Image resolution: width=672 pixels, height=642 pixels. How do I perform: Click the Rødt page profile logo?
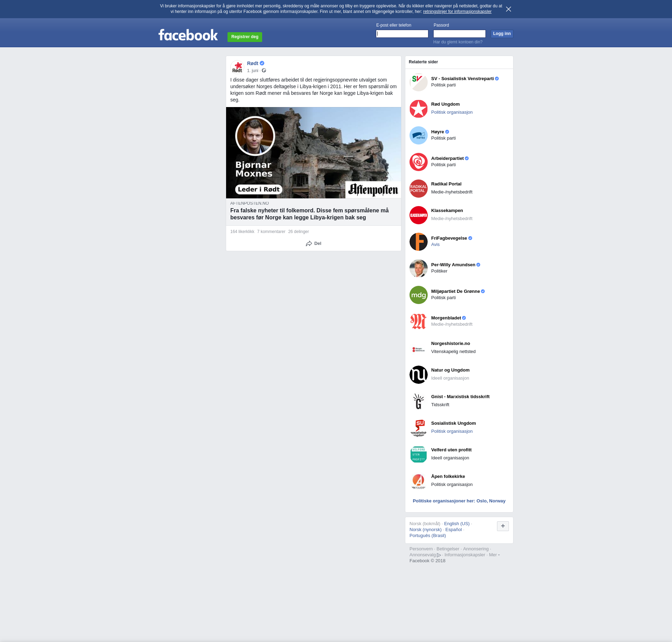click(237, 67)
